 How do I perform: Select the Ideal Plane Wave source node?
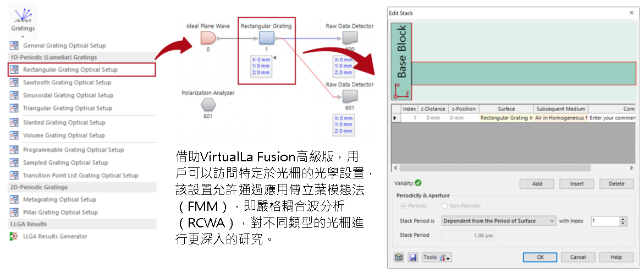pos(208,39)
